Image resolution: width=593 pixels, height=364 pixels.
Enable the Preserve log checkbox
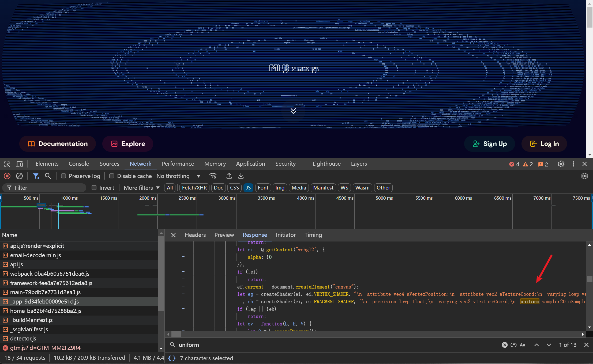[63, 176]
